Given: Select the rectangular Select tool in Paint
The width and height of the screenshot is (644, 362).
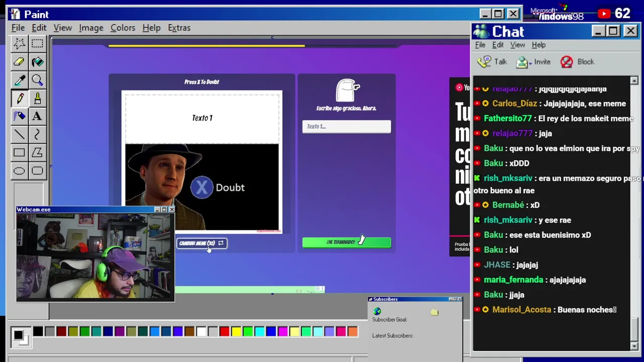Looking at the screenshot, I should [x=37, y=44].
